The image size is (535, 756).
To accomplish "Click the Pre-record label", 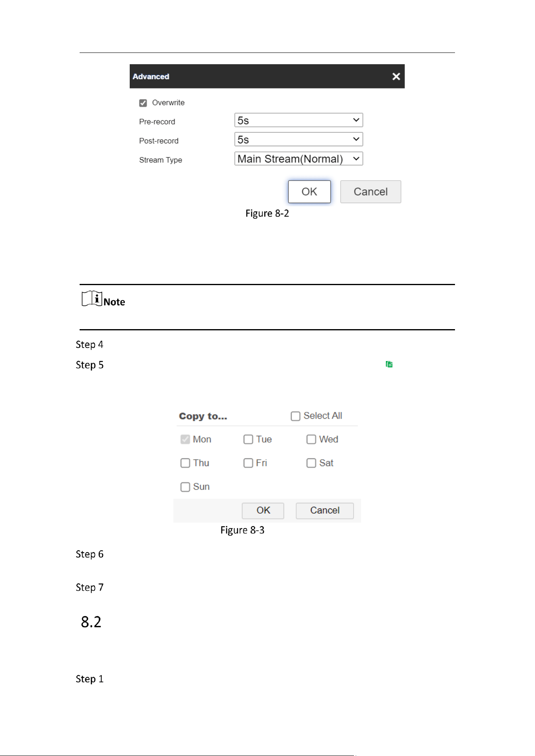I will 157,122.
